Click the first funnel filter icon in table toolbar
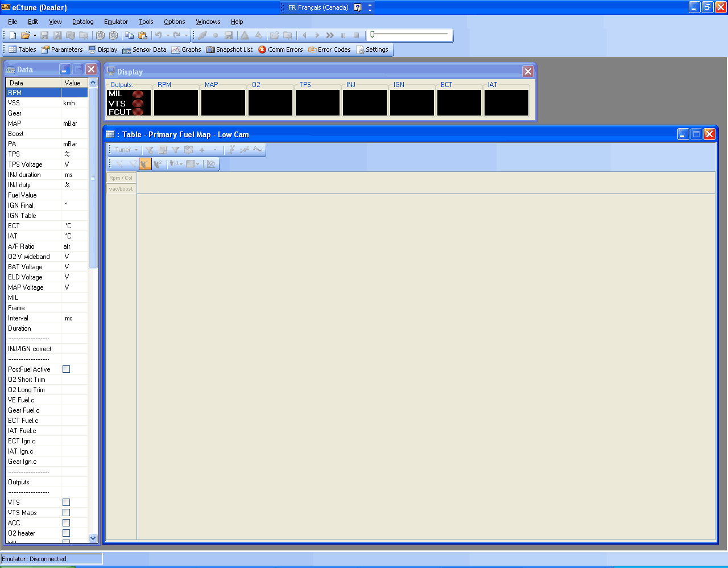The image size is (728, 568). coord(149,150)
